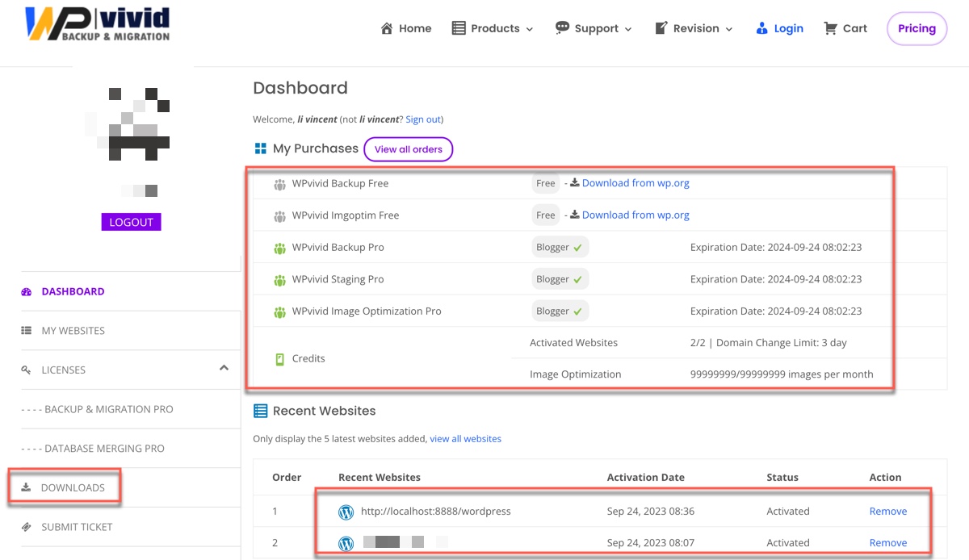Click the My Websites list icon
The image size is (969, 560).
[26, 331]
